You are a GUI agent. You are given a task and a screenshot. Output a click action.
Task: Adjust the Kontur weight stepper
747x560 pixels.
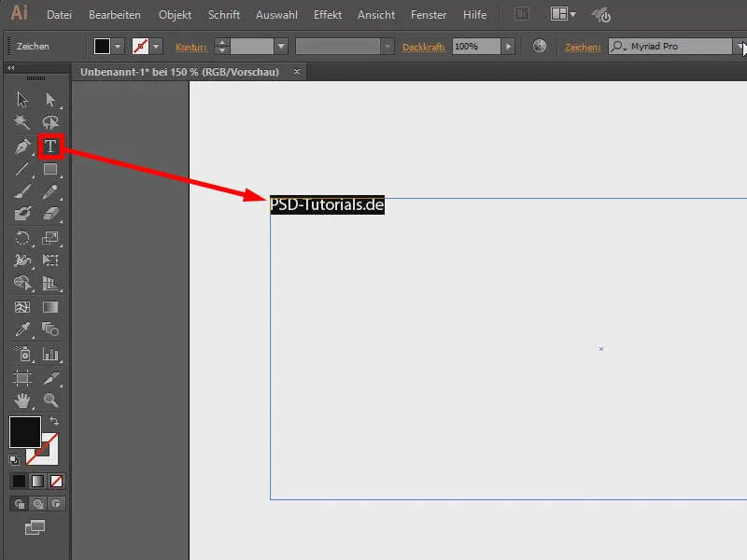221,47
